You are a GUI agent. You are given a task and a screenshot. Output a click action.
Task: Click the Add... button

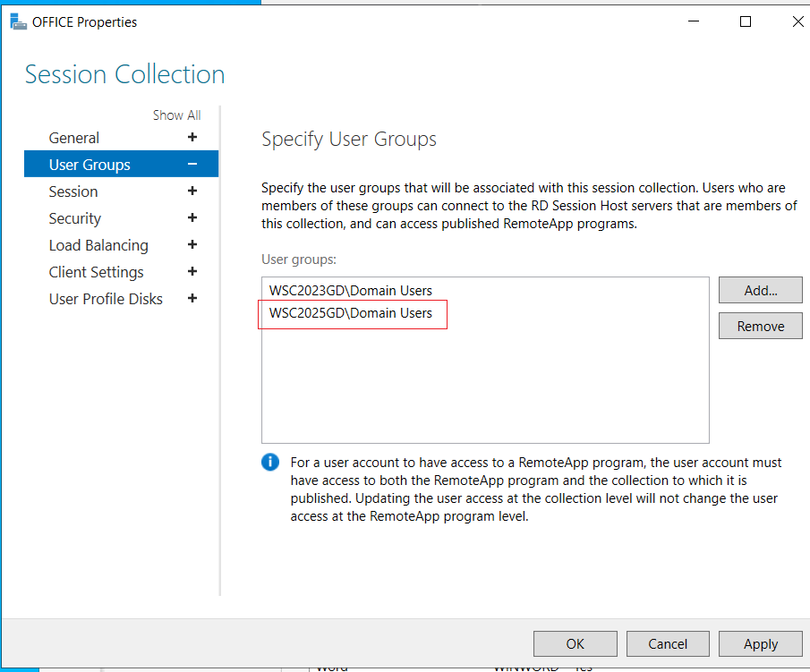(x=761, y=290)
